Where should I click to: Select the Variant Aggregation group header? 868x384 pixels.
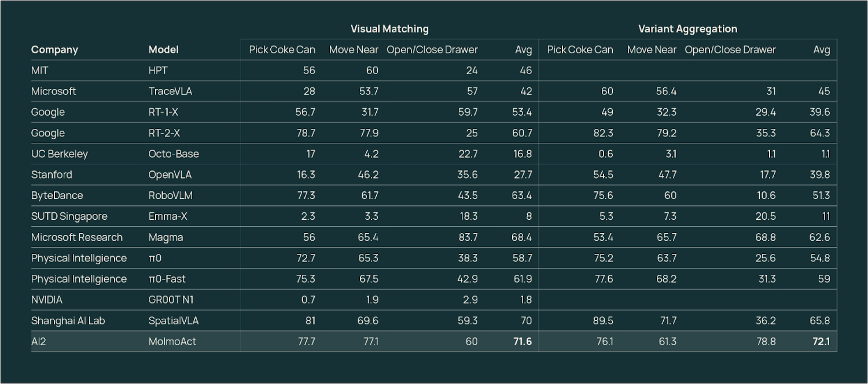coord(687,29)
